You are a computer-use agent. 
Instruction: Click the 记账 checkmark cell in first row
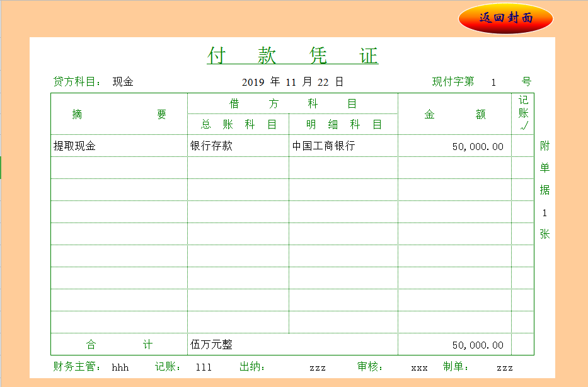click(522, 146)
